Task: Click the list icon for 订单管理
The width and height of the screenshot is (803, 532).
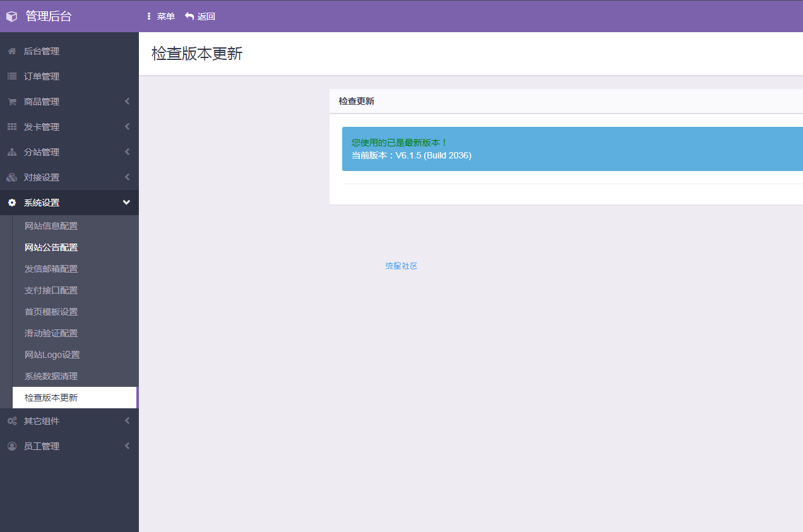Action: click(12, 76)
